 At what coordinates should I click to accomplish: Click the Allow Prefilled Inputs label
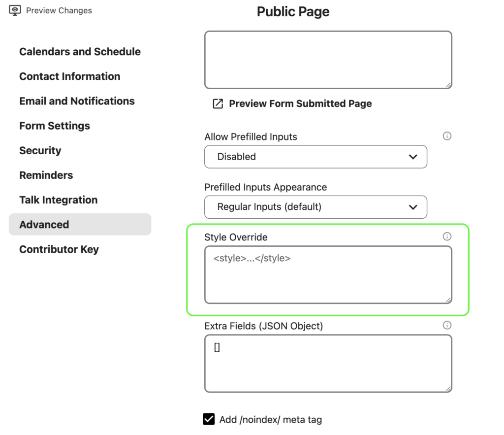[x=251, y=137]
